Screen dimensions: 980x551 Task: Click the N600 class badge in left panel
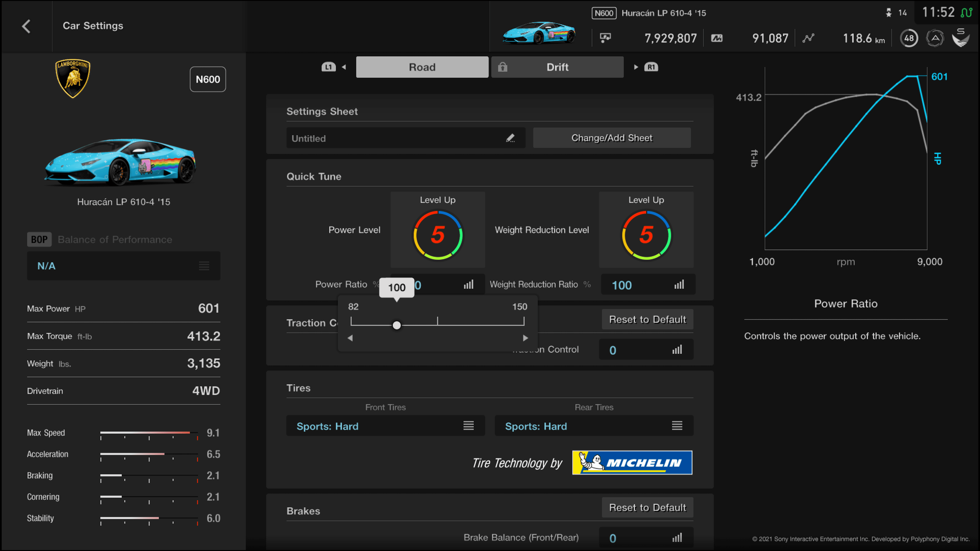click(208, 79)
